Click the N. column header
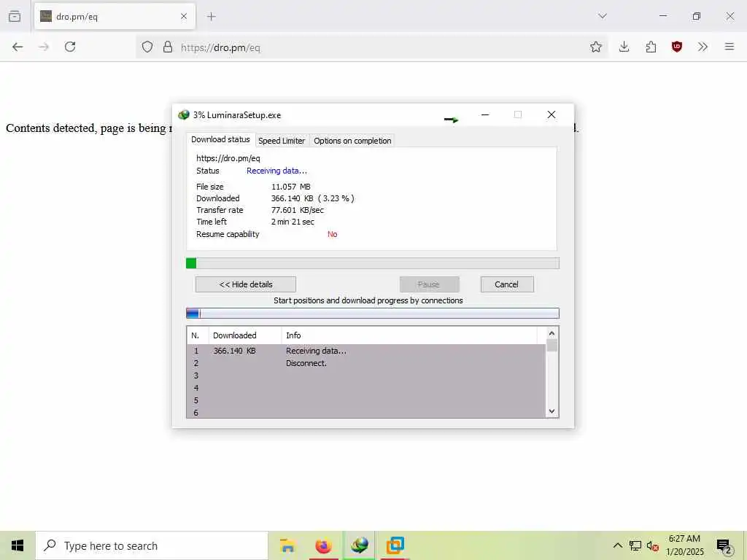This screenshot has width=747, height=560. (x=198, y=335)
